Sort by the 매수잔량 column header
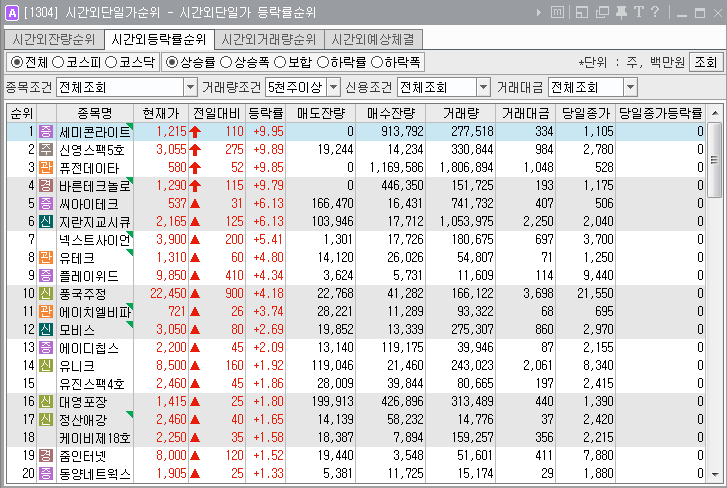This screenshot has height=488, width=727. [390, 113]
